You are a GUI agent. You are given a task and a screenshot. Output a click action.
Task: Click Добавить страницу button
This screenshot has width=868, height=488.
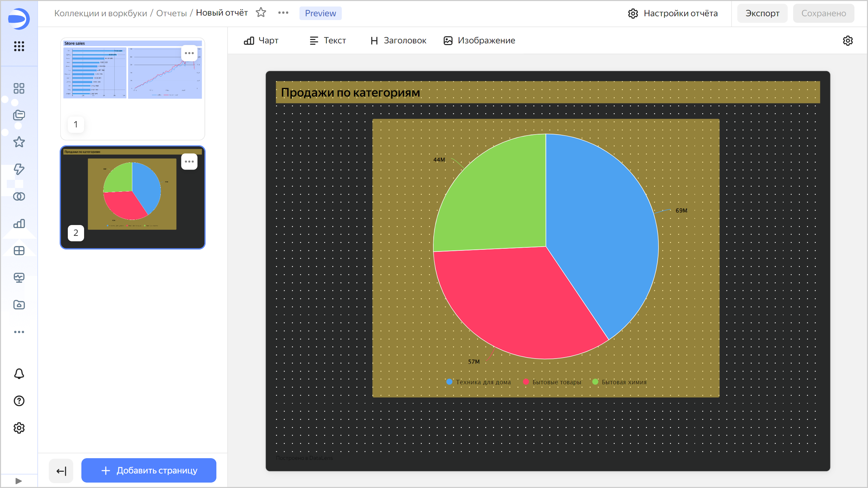click(149, 470)
